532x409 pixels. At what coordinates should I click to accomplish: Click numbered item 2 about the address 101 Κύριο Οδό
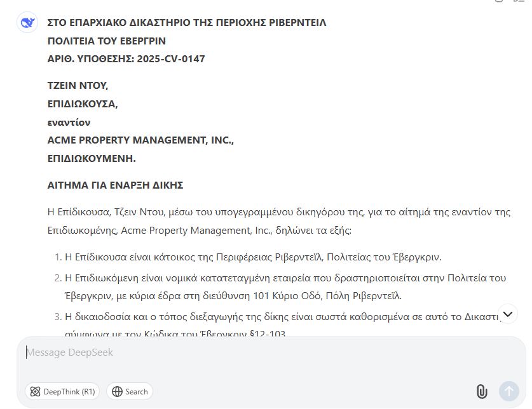point(285,286)
